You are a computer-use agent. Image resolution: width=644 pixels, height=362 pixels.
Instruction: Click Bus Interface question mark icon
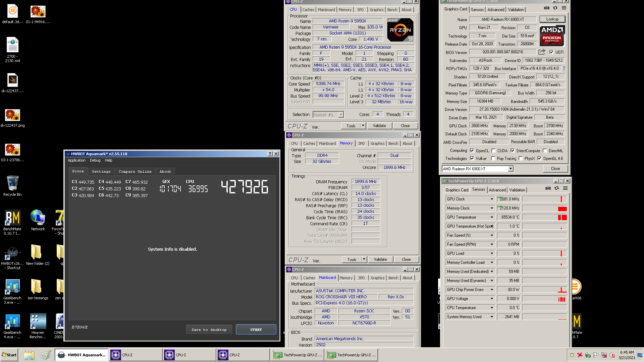pos(564,68)
